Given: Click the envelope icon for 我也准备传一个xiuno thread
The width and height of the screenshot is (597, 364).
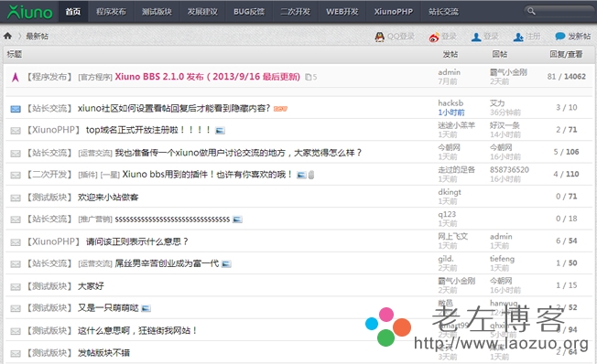Looking at the screenshot, I should tap(16, 154).
